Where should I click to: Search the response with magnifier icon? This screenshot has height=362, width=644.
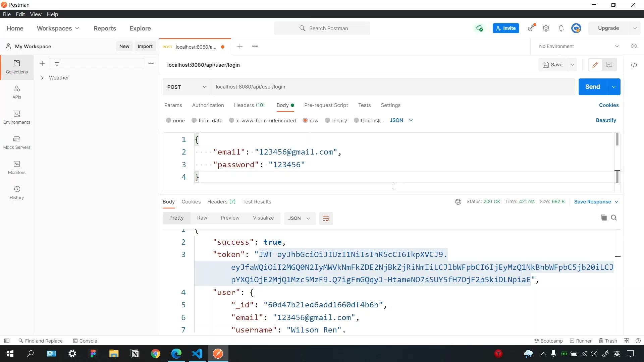[x=614, y=218]
